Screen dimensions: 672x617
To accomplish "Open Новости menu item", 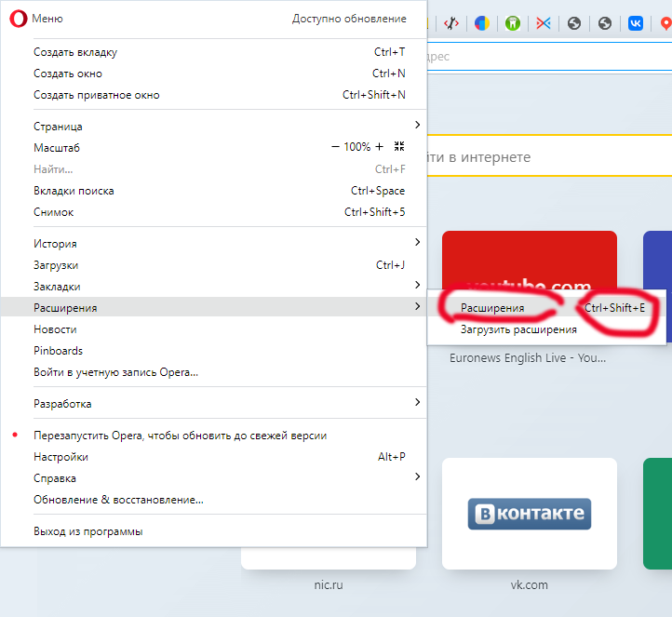I will click(213, 329).
